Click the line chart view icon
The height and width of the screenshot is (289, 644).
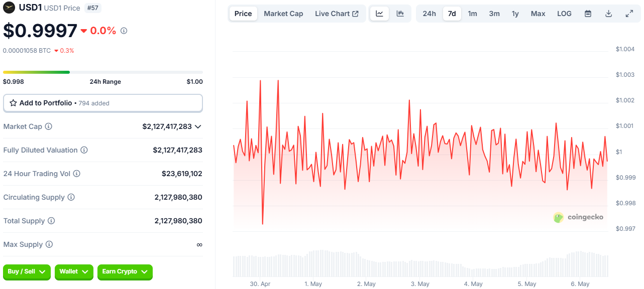(x=379, y=14)
